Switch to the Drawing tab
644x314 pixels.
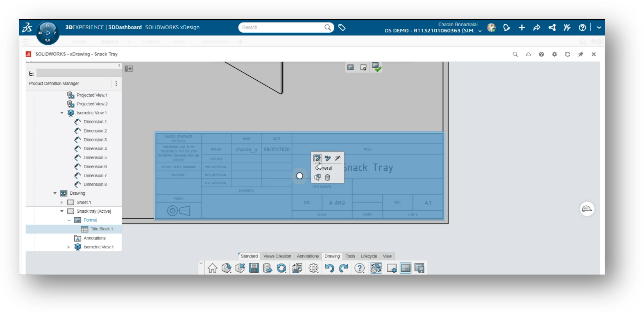coord(332,256)
